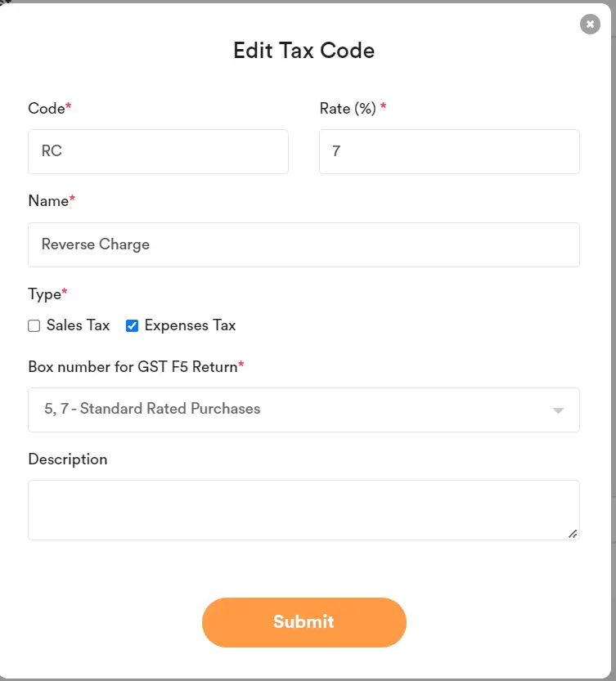Screen dimensions: 616x681
Task: Click the Name field with Reverse Charge
Action: point(304,244)
